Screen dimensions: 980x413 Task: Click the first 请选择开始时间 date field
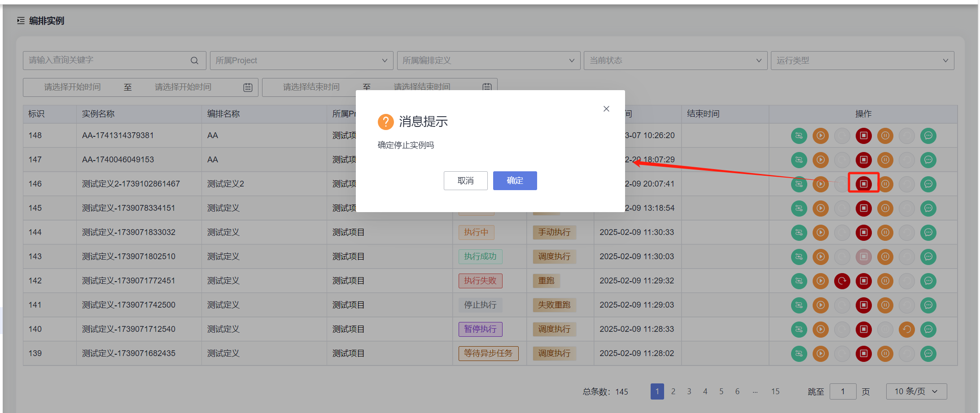coord(72,87)
